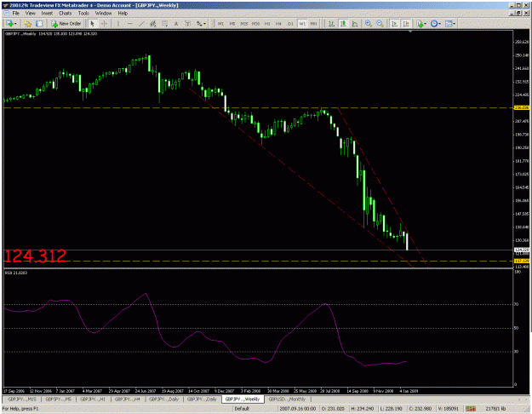Expand the templates dropdown arrow

pyautogui.click(x=455, y=24)
